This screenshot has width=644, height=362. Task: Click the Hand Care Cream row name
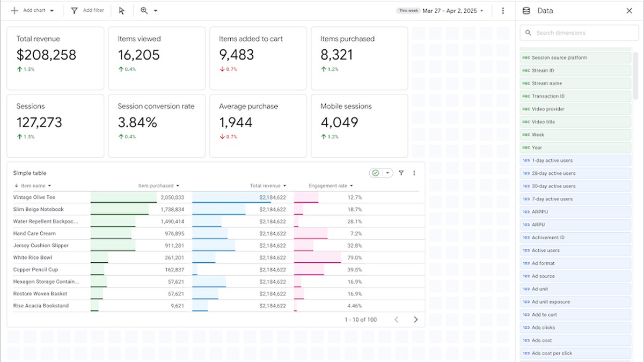tap(34, 233)
